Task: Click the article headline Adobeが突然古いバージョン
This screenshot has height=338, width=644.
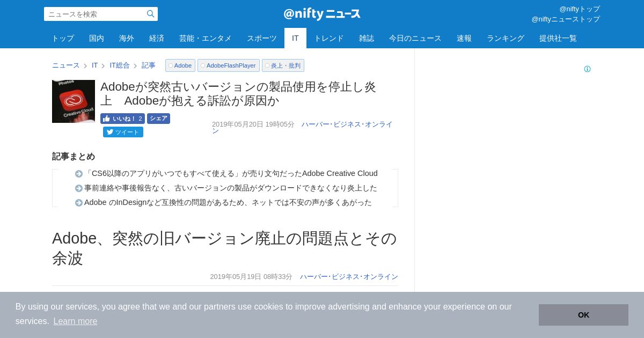Action: coord(238,94)
